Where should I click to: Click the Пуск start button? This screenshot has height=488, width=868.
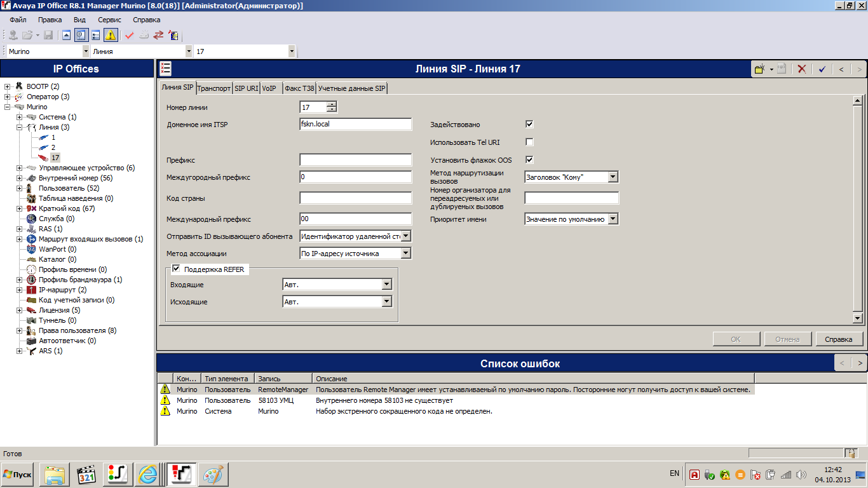(x=18, y=474)
